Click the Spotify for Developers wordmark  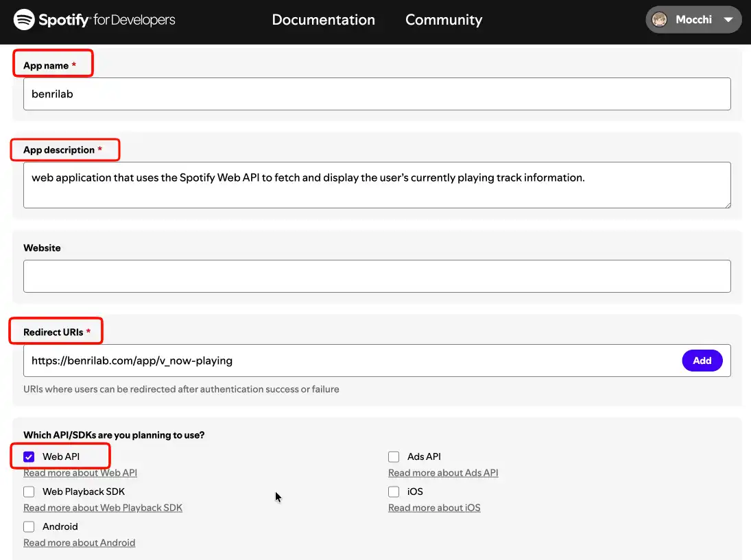[x=107, y=20]
